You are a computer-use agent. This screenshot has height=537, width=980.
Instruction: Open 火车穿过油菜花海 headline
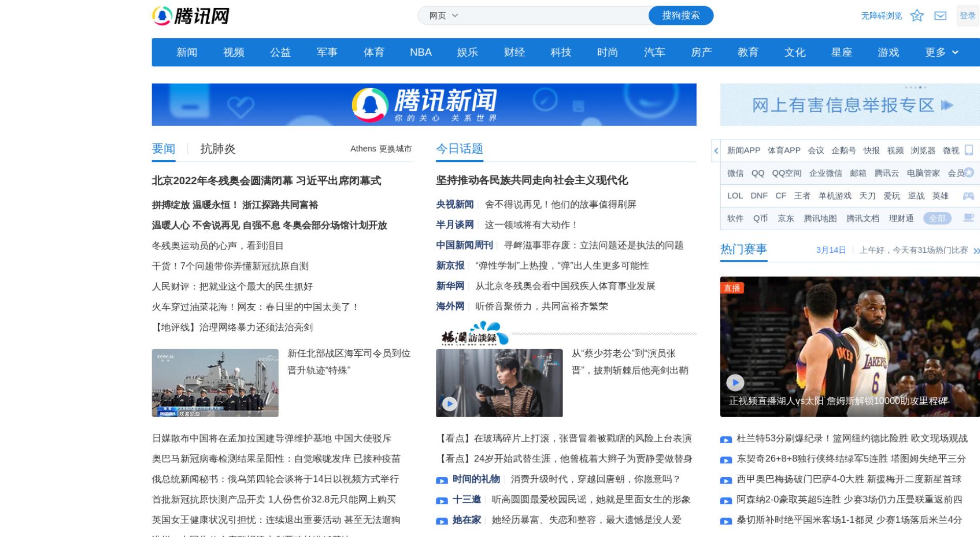(256, 307)
